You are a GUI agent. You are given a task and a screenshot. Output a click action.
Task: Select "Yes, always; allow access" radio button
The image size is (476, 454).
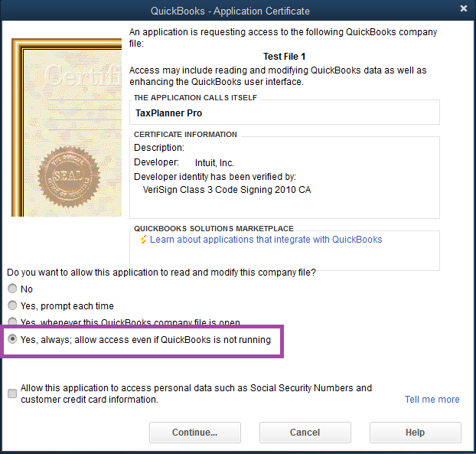click(x=12, y=339)
